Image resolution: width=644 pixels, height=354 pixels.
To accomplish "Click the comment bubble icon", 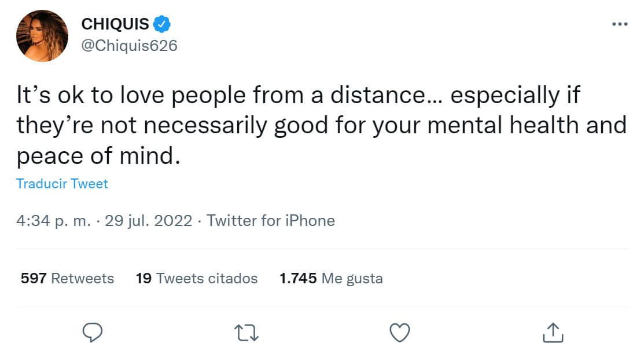I will pos(93,332).
